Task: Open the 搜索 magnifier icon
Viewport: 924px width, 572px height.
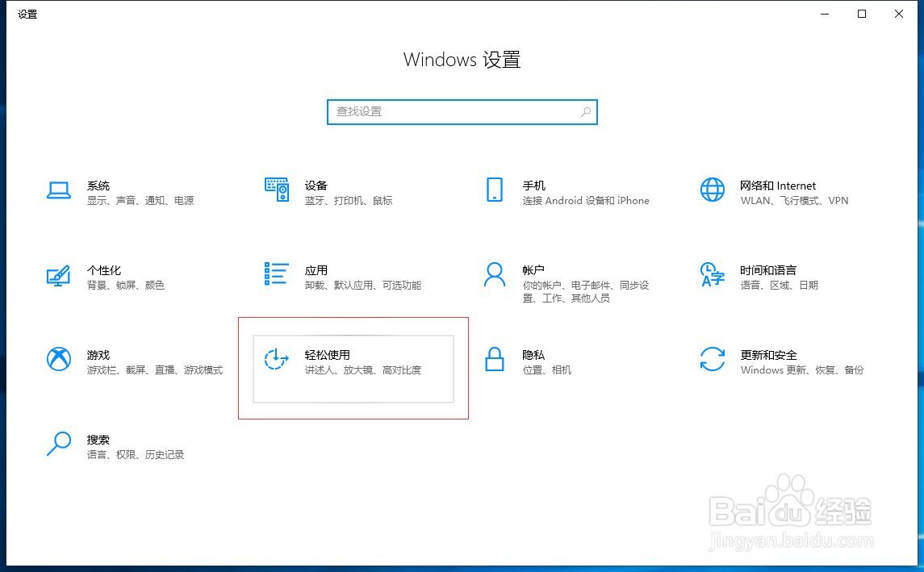Action: tap(59, 444)
